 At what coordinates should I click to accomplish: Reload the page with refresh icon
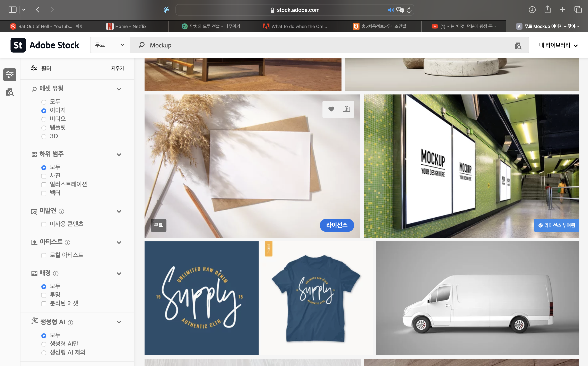coord(409,10)
